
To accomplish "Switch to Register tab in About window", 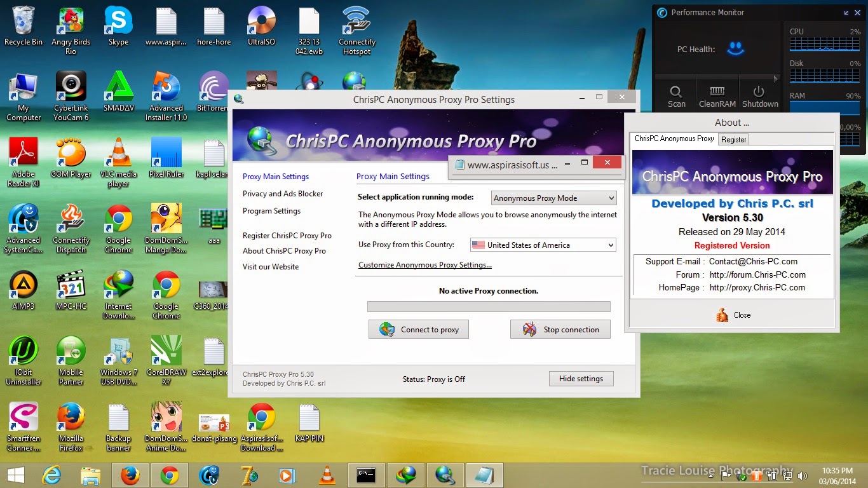I will tap(733, 140).
